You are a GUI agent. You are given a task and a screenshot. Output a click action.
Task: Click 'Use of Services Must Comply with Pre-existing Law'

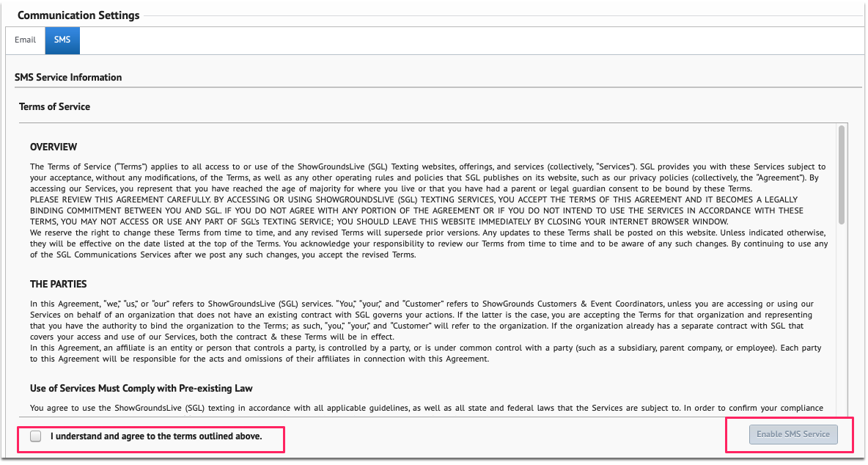coord(141,389)
